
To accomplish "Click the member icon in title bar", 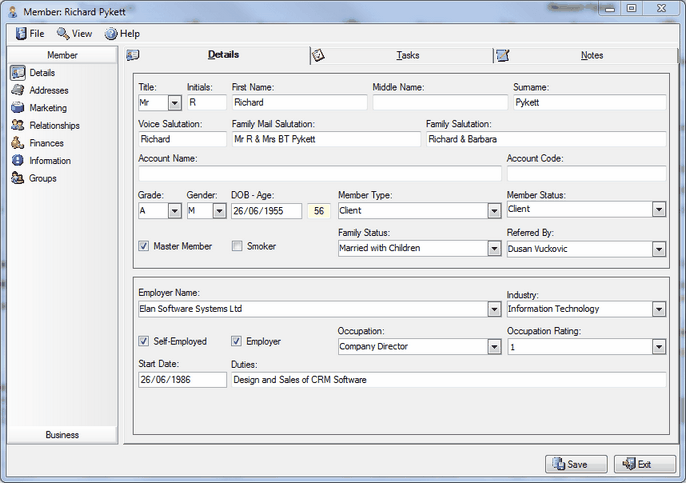I will 13,12.
